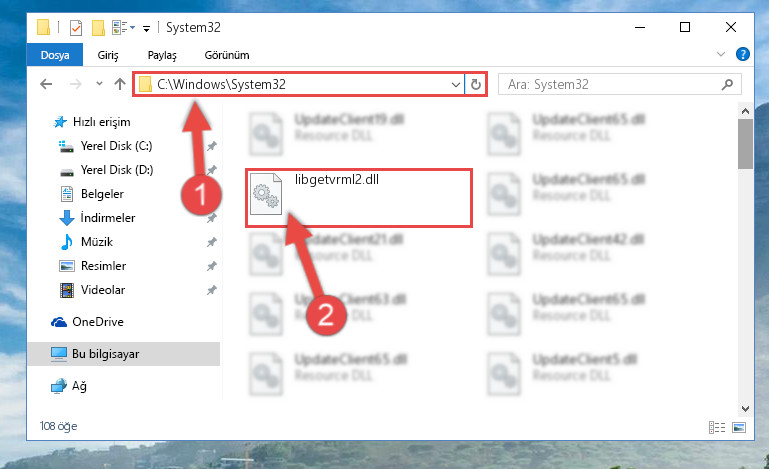Switch to the Görünüm tab
769x469 pixels.
[x=227, y=55]
